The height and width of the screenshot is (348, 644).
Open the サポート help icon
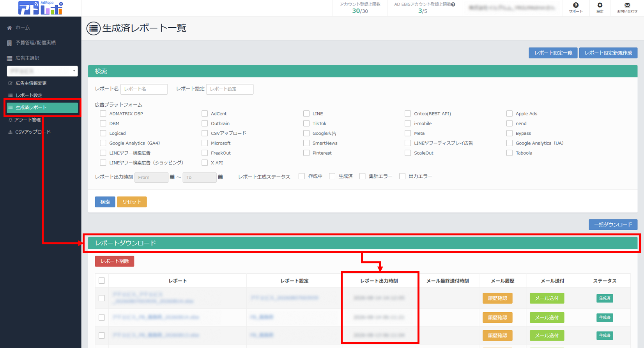click(x=575, y=5)
